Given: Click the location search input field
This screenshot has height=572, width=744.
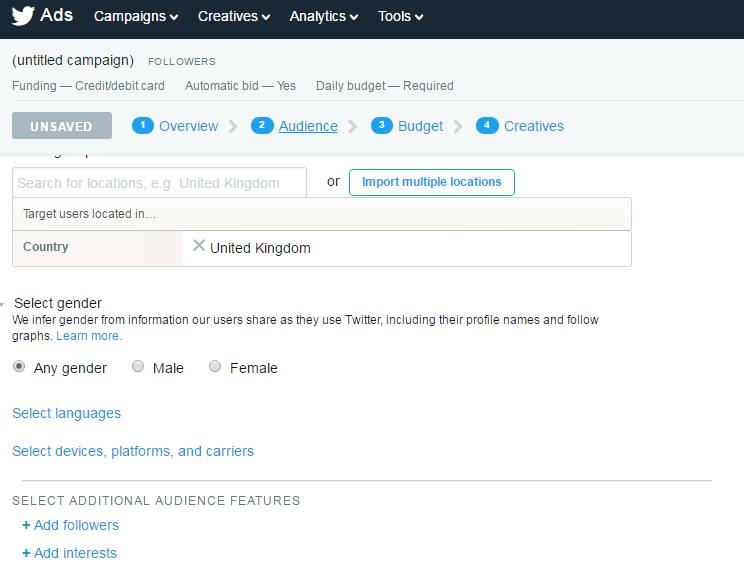Looking at the screenshot, I should [x=159, y=183].
